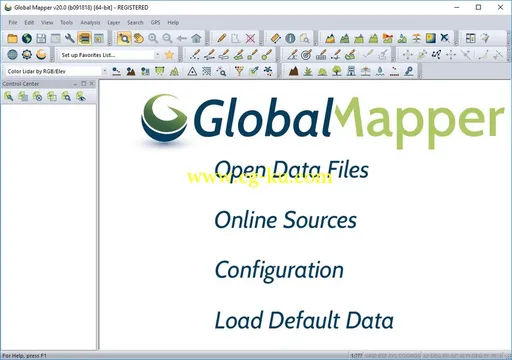Open the Online Data globe icon
The width and height of the screenshot is (512, 360).
pyautogui.click(x=27, y=38)
